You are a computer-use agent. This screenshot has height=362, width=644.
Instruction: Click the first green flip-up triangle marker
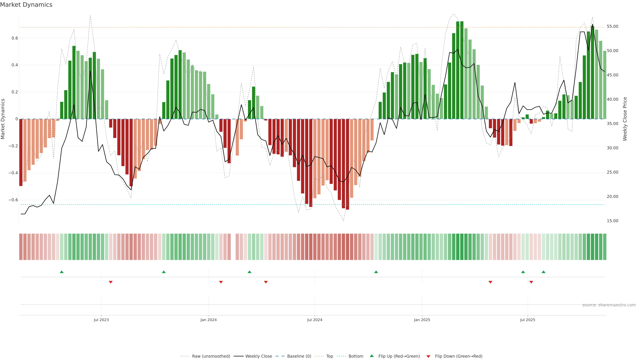point(62,272)
